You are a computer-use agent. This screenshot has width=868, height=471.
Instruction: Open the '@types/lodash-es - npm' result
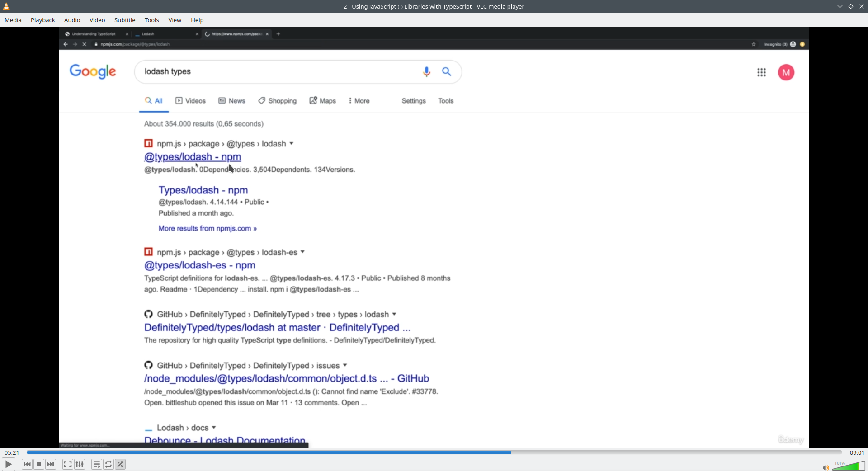[200, 265]
